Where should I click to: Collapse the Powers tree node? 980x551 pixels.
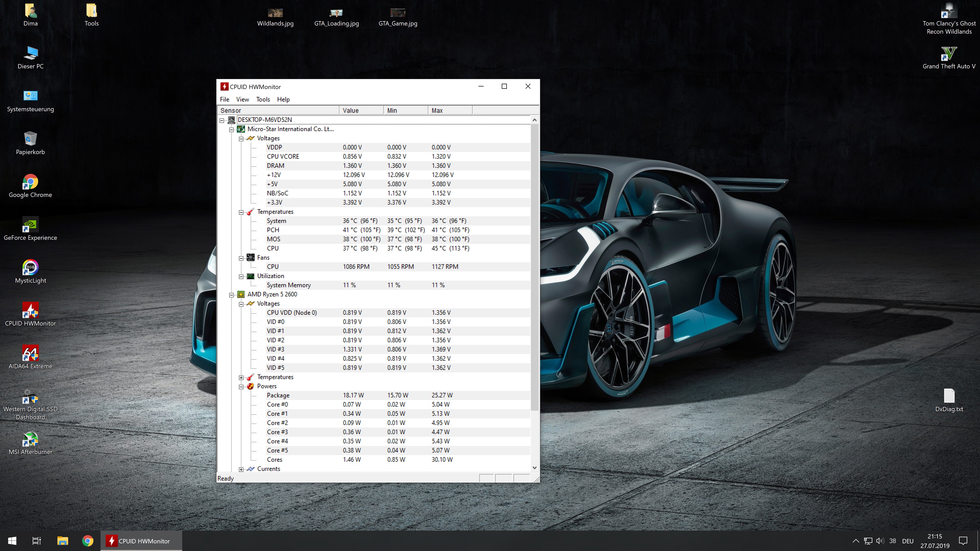pyautogui.click(x=241, y=387)
